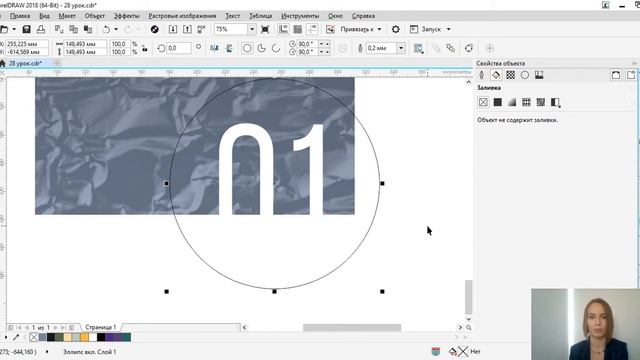Expand the Undo history dropdown arrow

tap(116, 29)
